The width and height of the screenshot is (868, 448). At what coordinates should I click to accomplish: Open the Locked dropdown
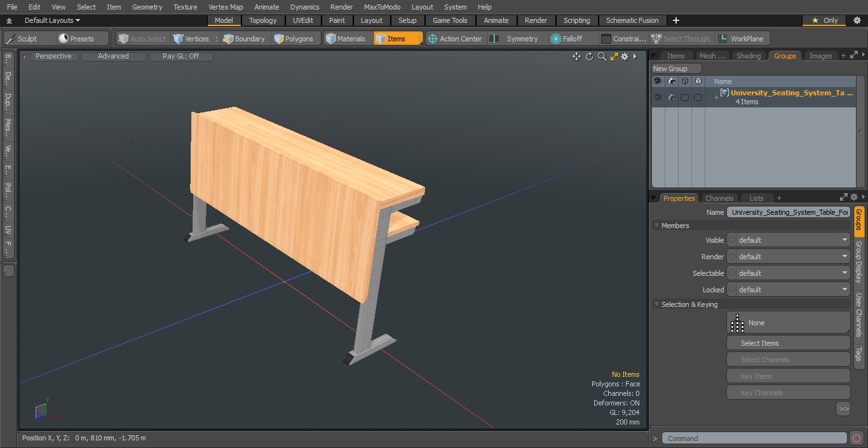[x=788, y=290]
